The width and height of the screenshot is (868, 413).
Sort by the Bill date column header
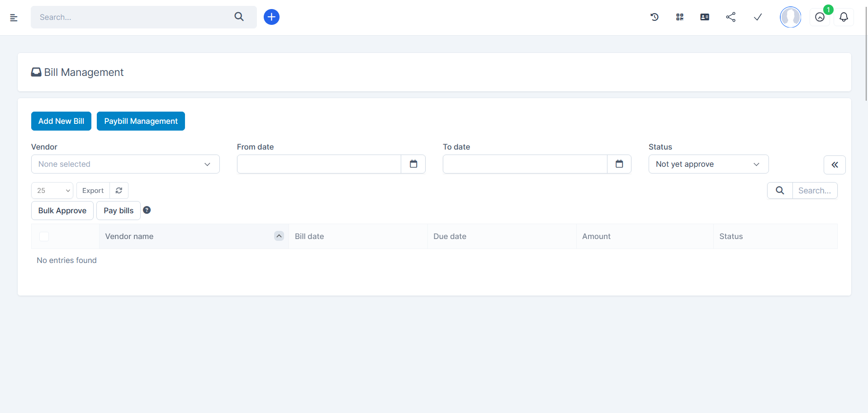[x=358, y=236]
